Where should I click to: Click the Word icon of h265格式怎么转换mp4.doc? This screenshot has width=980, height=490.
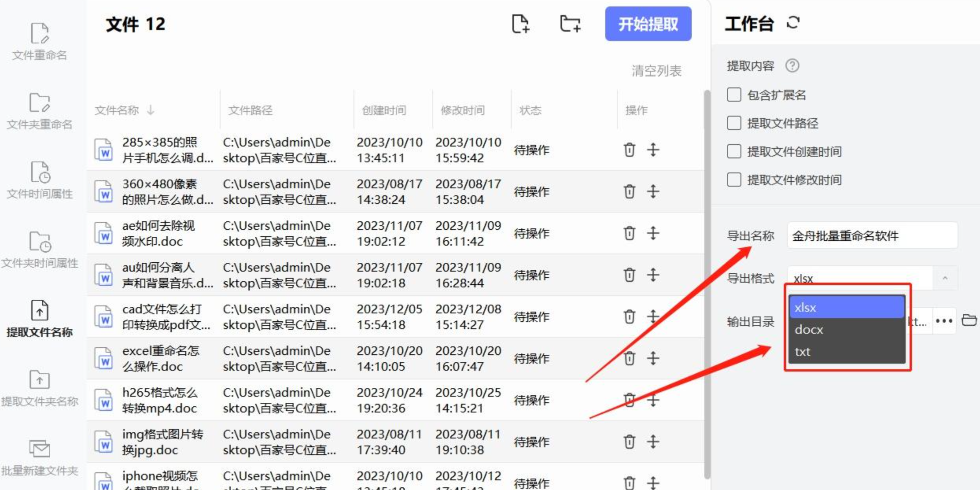click(103, 400)
